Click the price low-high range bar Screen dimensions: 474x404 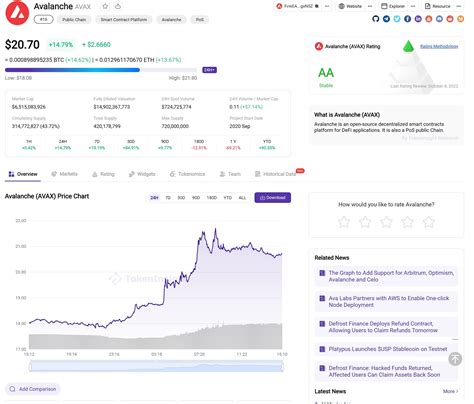101,70
